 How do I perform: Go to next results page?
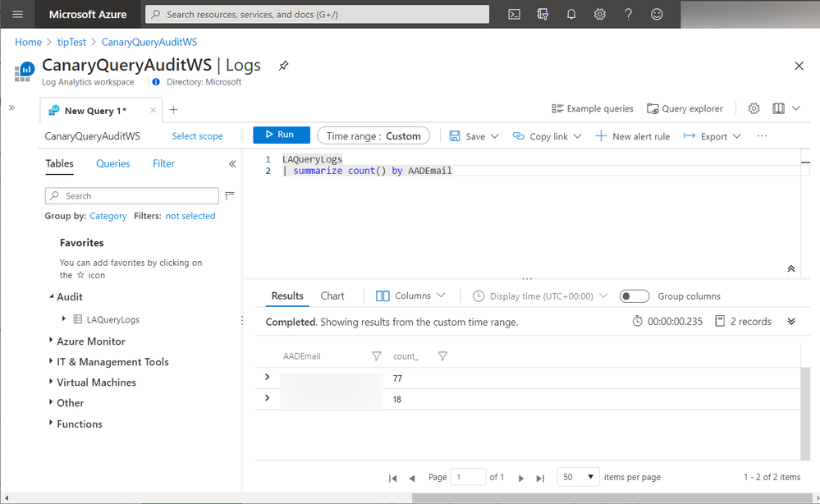click(x=521, y=478)
